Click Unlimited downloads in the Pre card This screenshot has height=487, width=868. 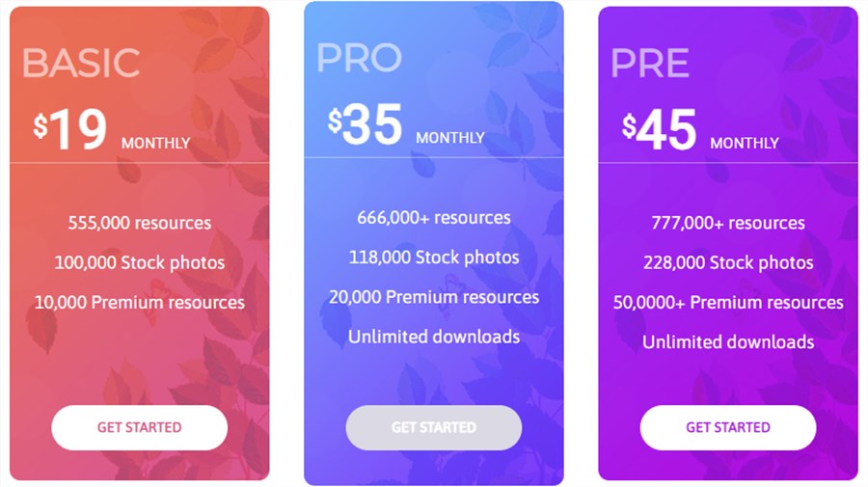pyautogui.click(x=728, y=342)
